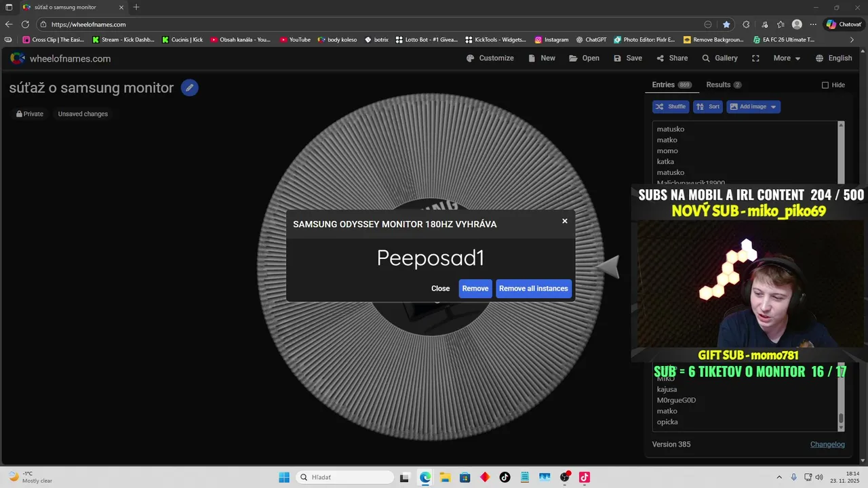Screen dimensions: 868x488
Task: Click the 'M0rgueG0D' entry in the list
Action: [676, 400]
